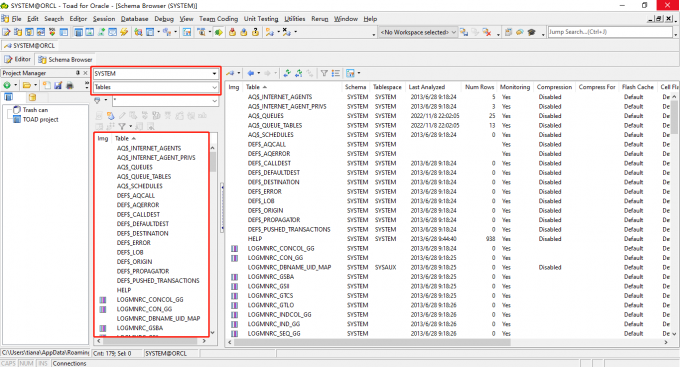Screen dimensions: 680x367
Task: Click the yellow lightning bolt toolbar icon
Action: 124,32
